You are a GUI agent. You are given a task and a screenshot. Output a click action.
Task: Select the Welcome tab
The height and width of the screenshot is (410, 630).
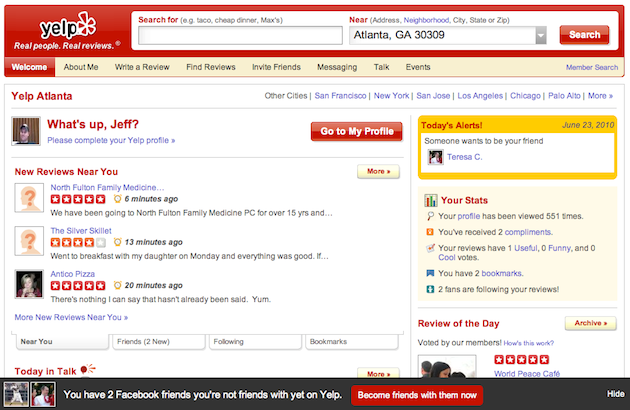click(29, 67)
